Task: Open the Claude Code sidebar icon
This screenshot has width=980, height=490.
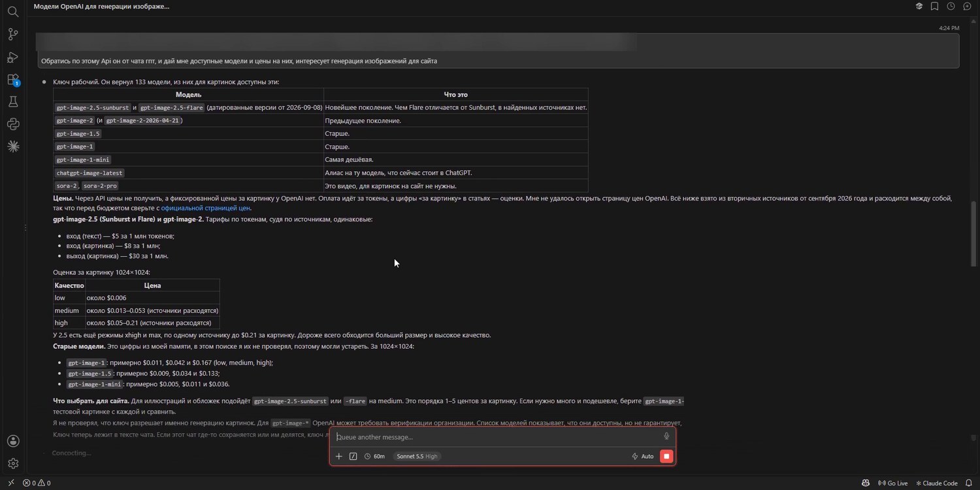Action: click(x=12, y=146)
